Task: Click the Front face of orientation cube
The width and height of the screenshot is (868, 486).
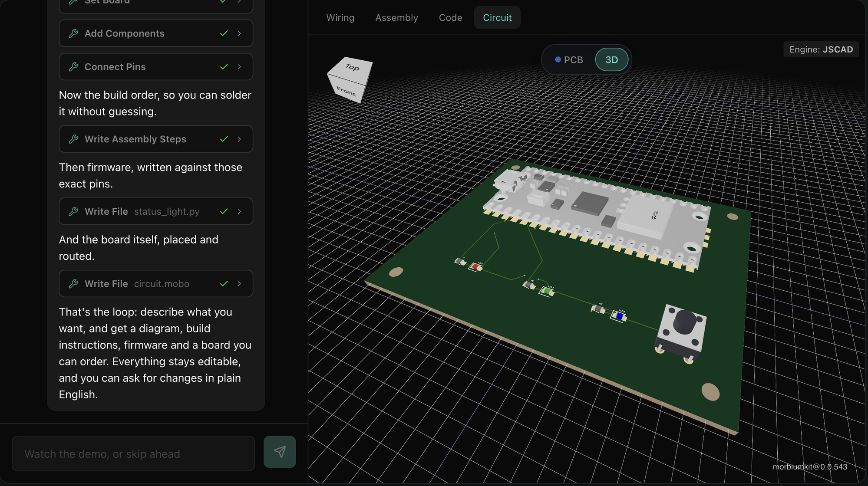Action: tap(347, 91)
